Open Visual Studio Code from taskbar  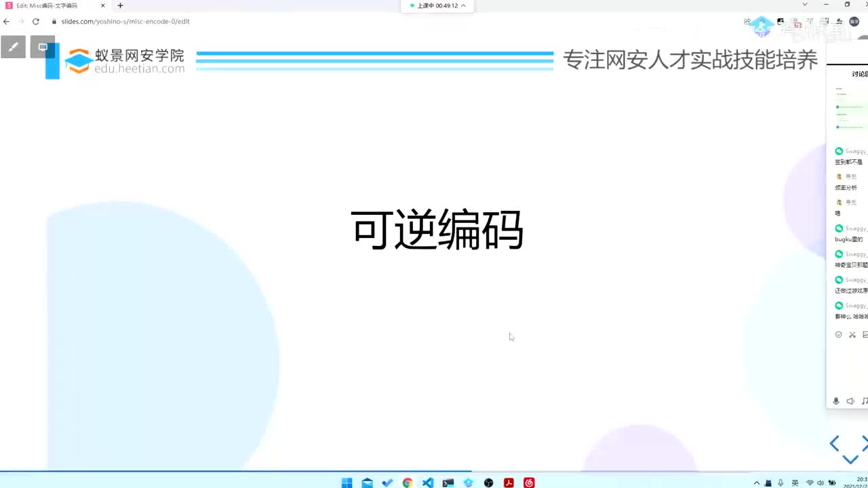[x=428, y=483]
